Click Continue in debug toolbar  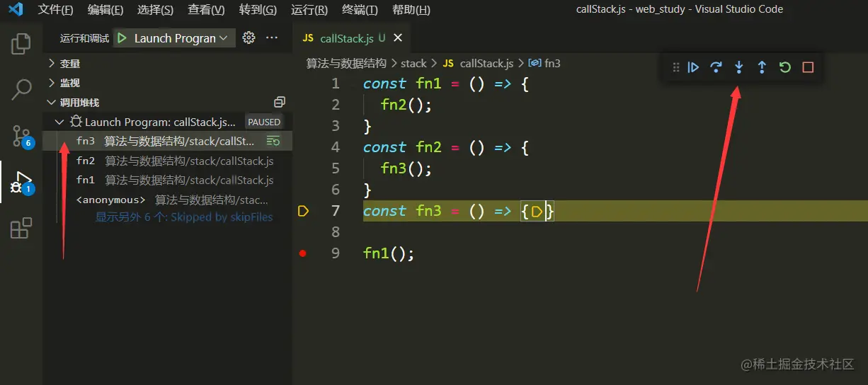[694, 67]
